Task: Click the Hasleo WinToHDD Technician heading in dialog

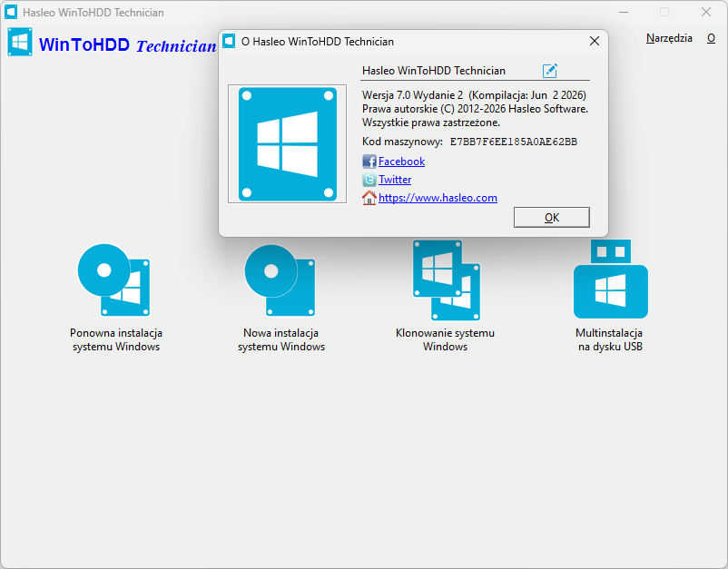Action: [434, 71]
